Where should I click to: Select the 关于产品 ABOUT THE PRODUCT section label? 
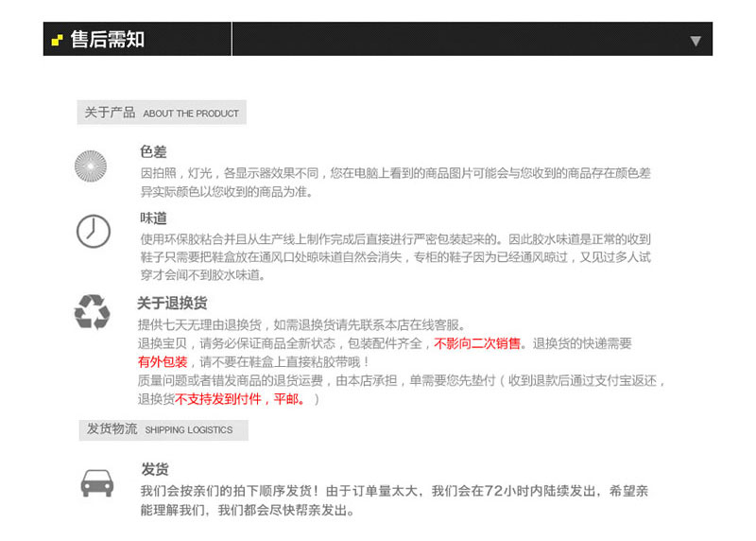click(x=162, y=113)
